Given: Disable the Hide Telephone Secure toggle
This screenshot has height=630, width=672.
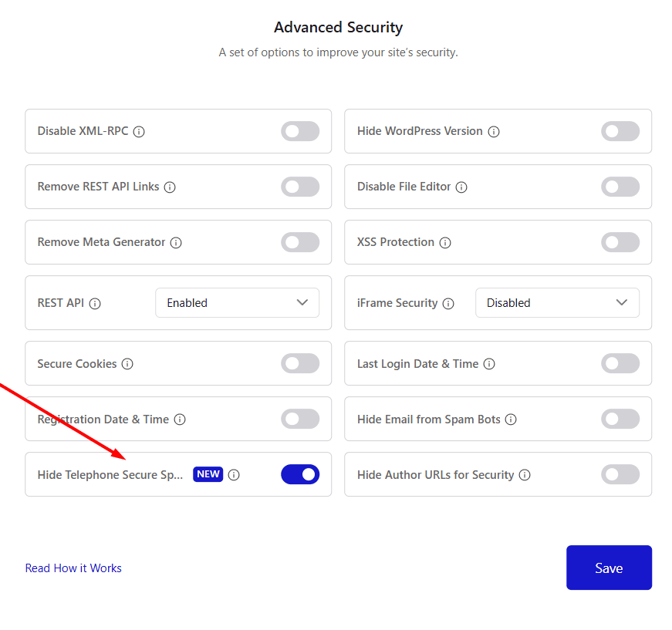Looking at the screenshot, I should pyautogui.click(x=300, y=474).
